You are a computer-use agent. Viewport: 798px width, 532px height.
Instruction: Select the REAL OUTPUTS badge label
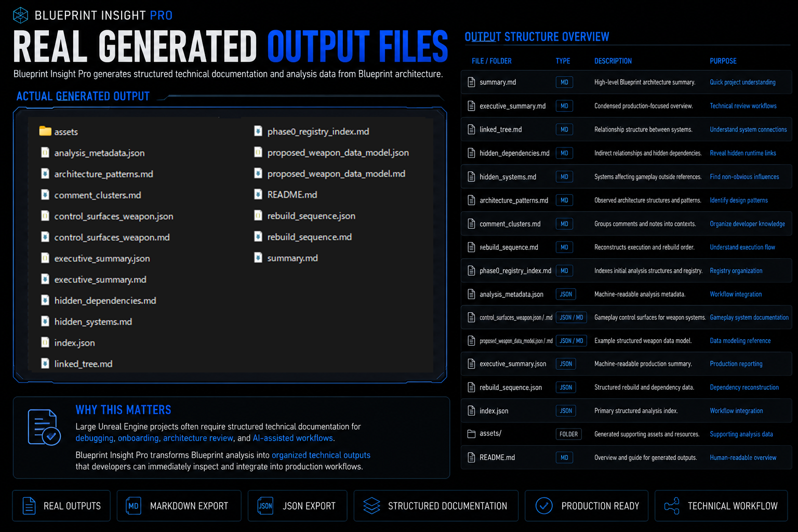pyautogui.click(x=72, y=506)
